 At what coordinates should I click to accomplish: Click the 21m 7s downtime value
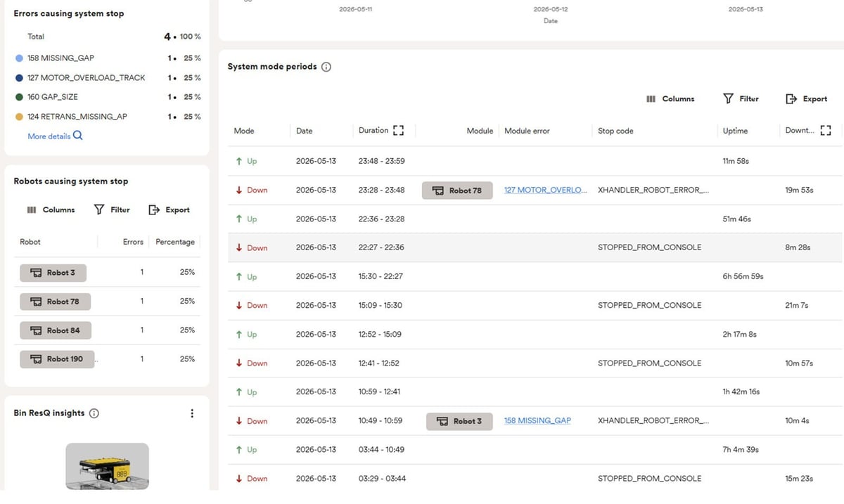pos(797,306)
